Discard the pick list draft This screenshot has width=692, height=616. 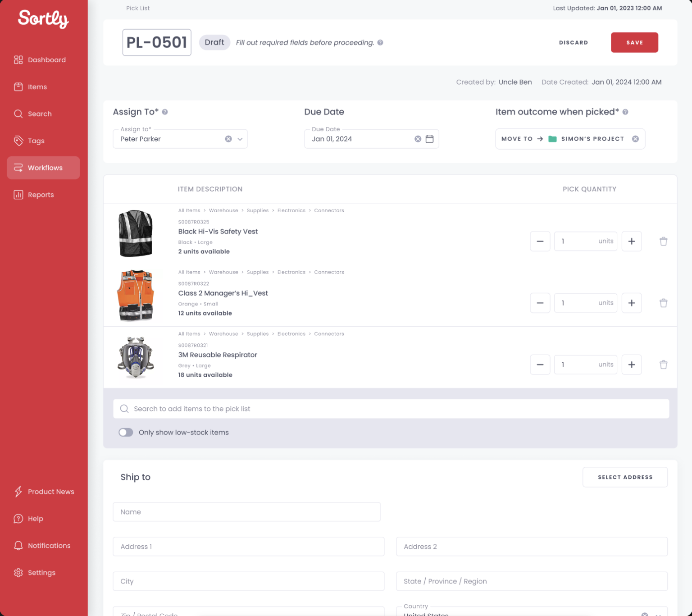click(574, 42)
